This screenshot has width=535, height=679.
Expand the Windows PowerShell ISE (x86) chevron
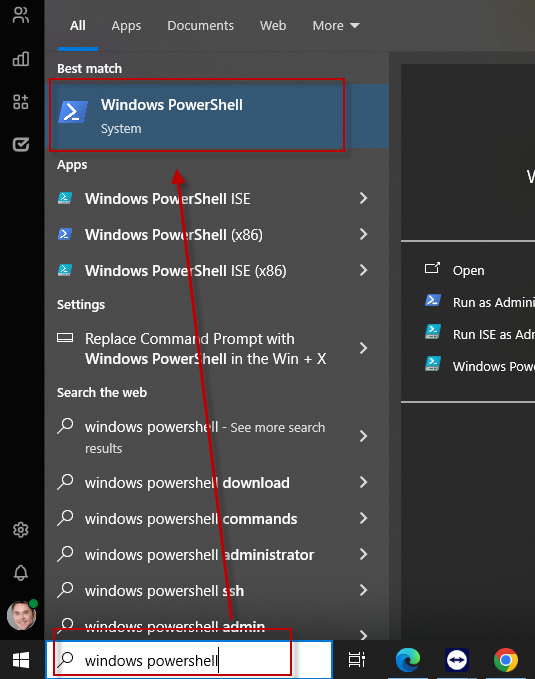[x=363, y=270]
